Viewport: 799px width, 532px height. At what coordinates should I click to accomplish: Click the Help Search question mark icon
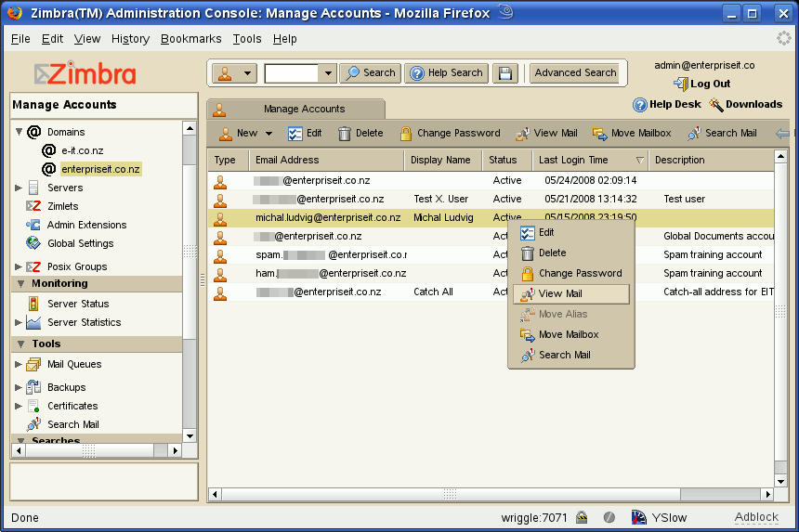tap(417, 73)
